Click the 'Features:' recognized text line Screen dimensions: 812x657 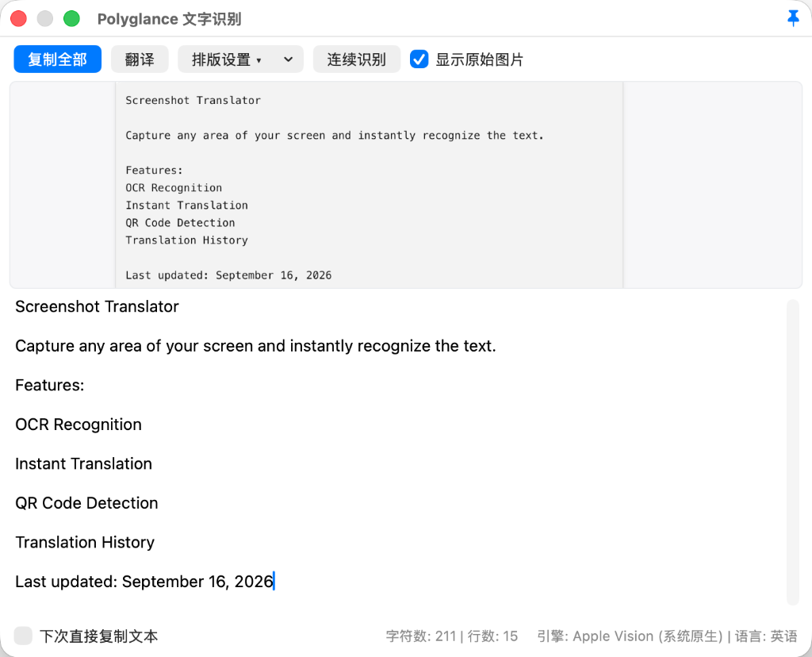click(50, 385)
